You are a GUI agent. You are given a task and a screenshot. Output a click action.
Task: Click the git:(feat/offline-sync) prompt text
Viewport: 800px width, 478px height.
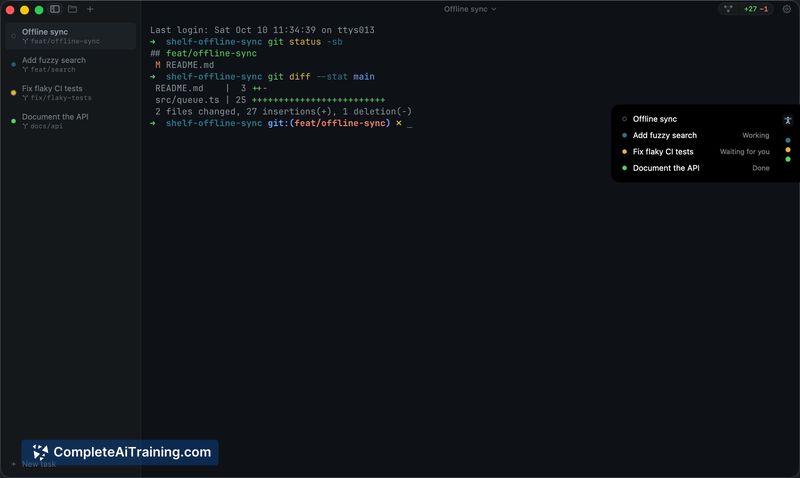point(329,123)
